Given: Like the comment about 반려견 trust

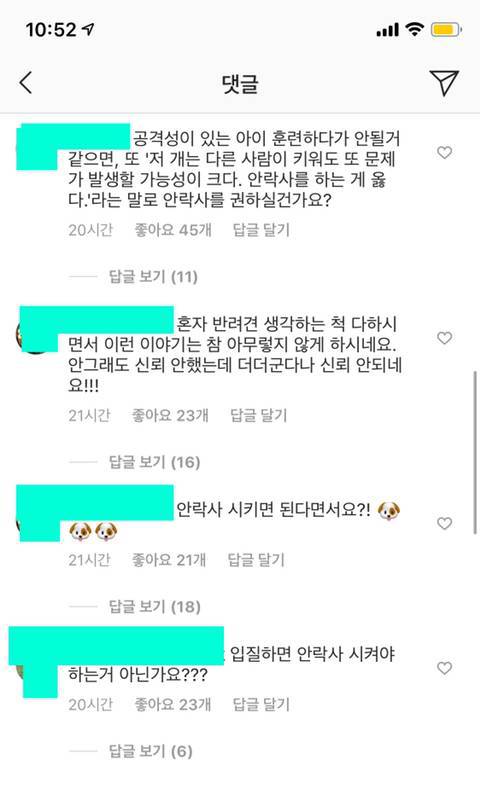Looking at the screenshot, I should click(444, 338).
